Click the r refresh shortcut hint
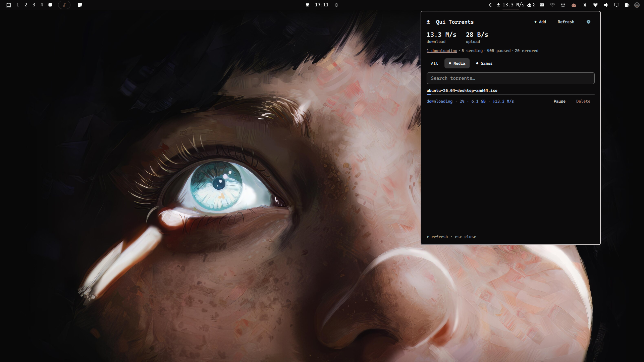This screenshot has width=644, height=362. click(x=437, y=237)
